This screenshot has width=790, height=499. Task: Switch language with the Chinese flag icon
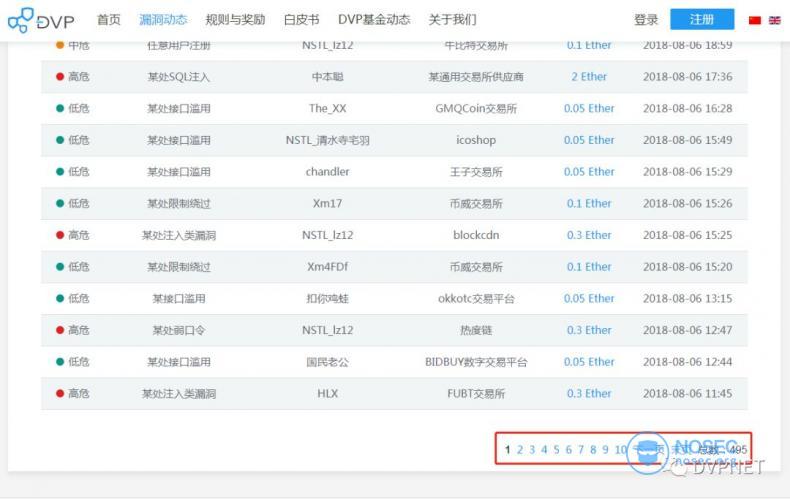click(754, 20)
